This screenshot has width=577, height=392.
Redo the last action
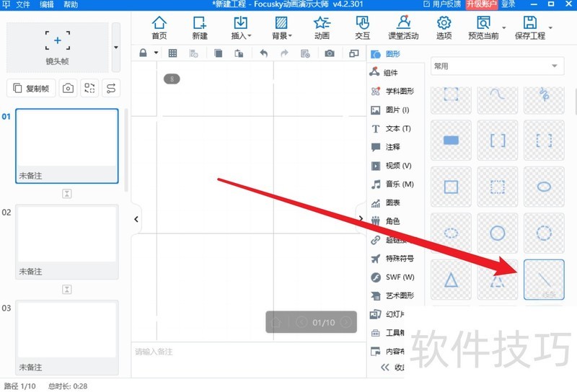tap(284, 53)
